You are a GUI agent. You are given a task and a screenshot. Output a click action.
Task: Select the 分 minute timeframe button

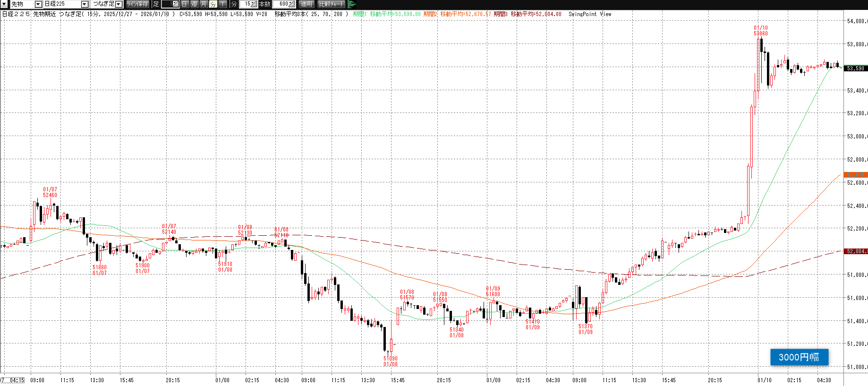213,4
